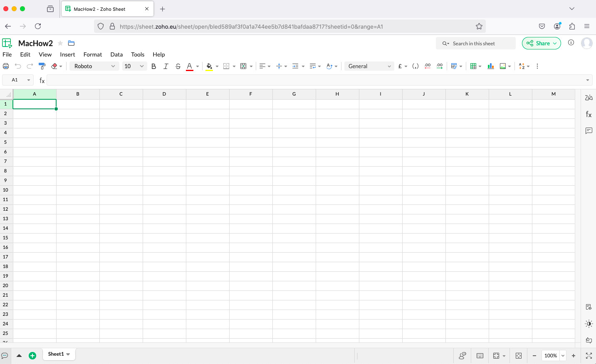Apply the yellow fill color swatch
Screen dimensions: 596x364
click(209, 66)
